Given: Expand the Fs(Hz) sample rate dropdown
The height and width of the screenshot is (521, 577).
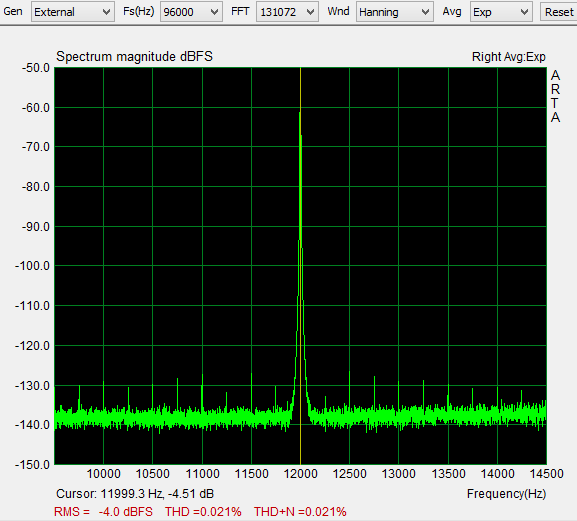Looking at the screenshot, I should [191, 12].
